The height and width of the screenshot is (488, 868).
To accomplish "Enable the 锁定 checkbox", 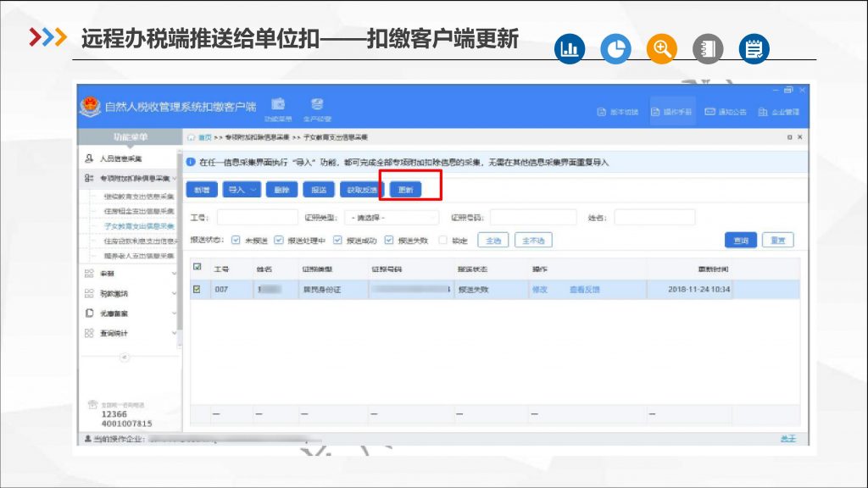I will tap(442, 241).
